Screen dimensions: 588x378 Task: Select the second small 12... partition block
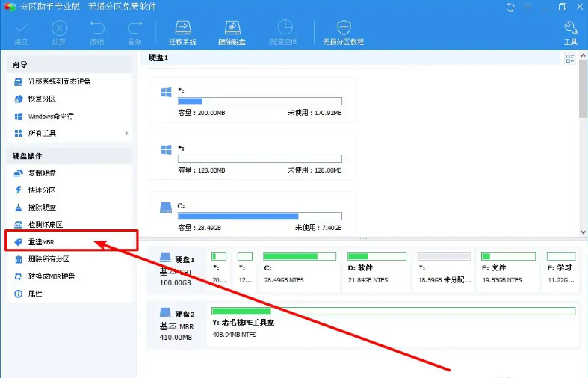[245, 269]
